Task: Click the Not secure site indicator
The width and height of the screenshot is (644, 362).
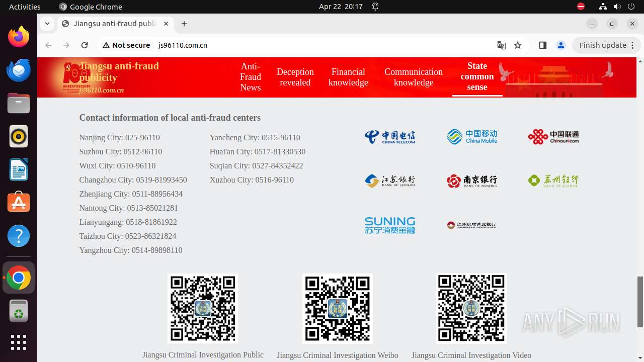Action: click(x=126, y=45)
